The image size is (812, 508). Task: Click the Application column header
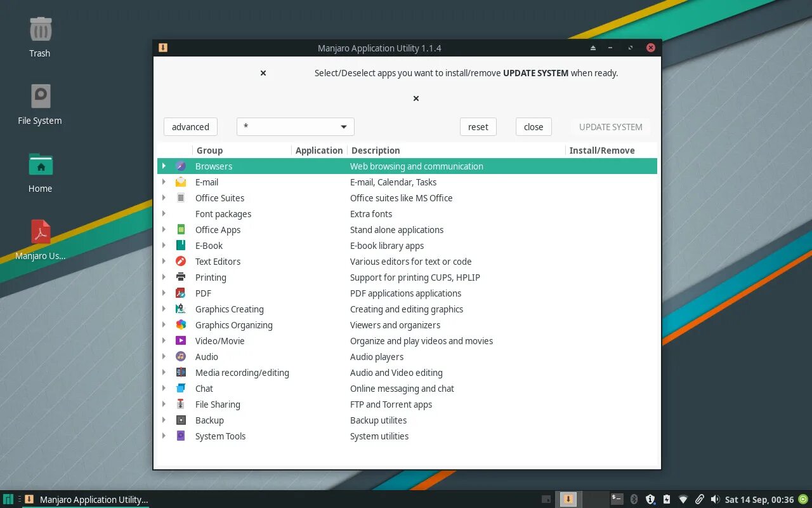point(319,150)
